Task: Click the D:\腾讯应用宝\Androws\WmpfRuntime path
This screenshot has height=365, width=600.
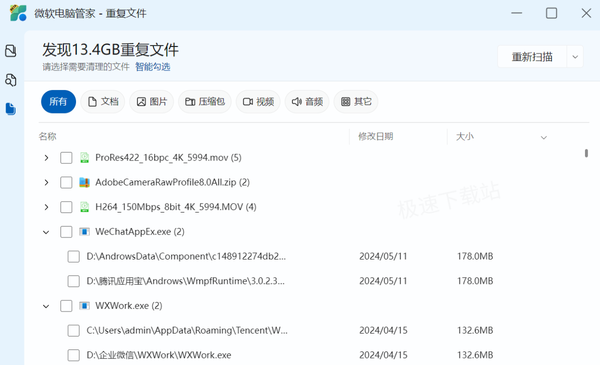Action: (186, 281)
